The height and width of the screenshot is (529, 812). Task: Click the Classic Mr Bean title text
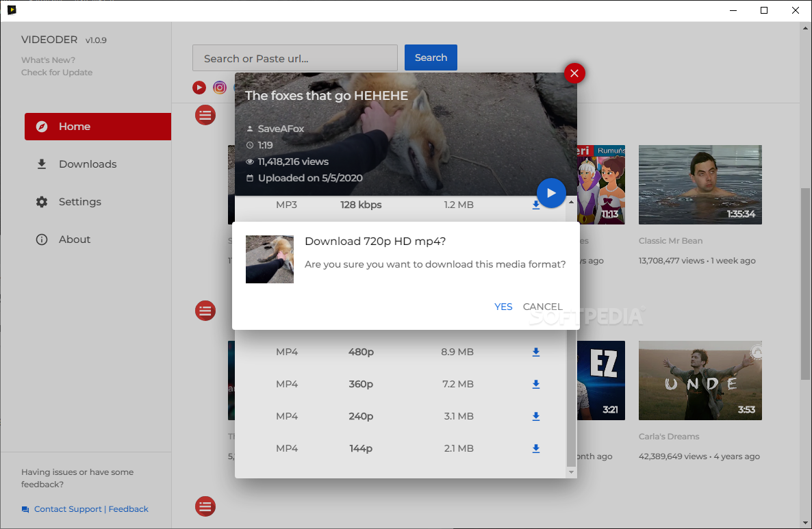click(x=671, y=241)
